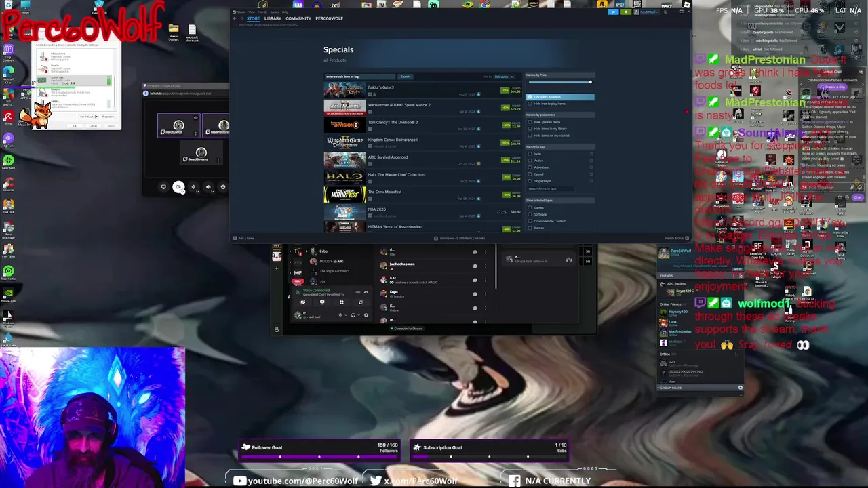868x488 pixels.
Task: Select Stereo Mix recording device
Action: (x=75, y=80)
